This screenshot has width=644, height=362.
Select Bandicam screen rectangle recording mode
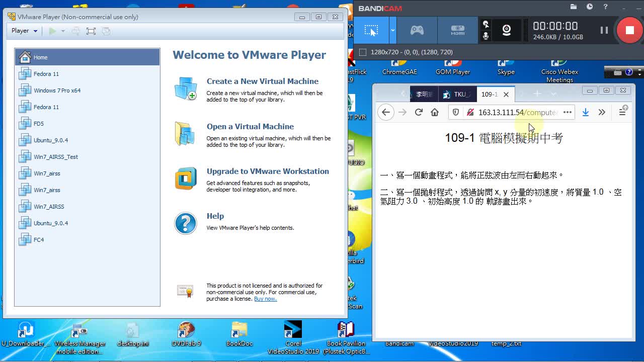coord(371,30)
